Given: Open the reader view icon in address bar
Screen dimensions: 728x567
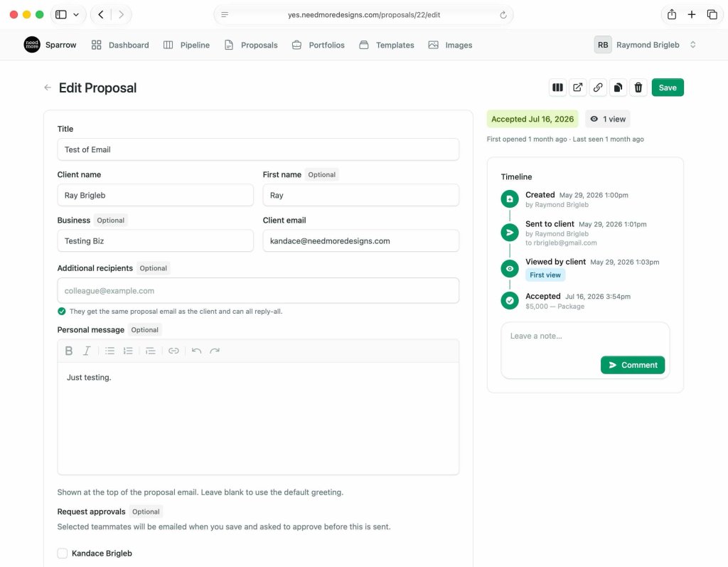Looking at the screenshot, I should pos(225,14).
